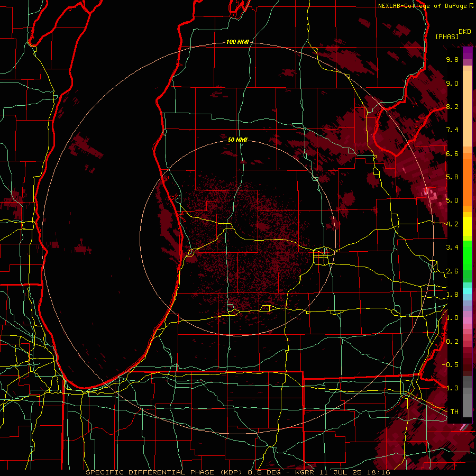Screen dimensions: 476x476
Task: Click the 100 NMI range ring label
Action: click(x=237, y=42)
